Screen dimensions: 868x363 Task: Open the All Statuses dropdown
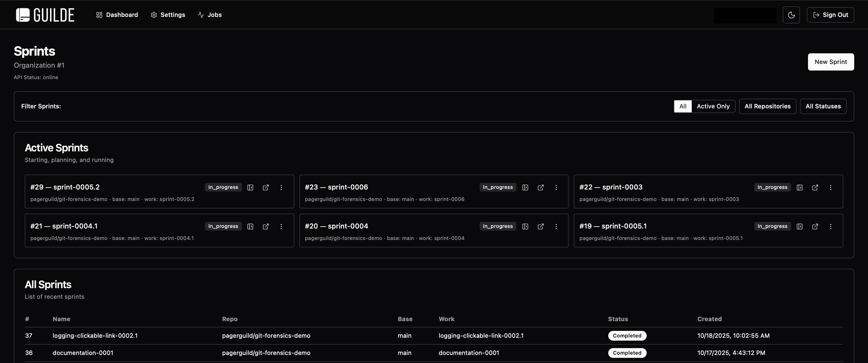(x=823, y=106)
